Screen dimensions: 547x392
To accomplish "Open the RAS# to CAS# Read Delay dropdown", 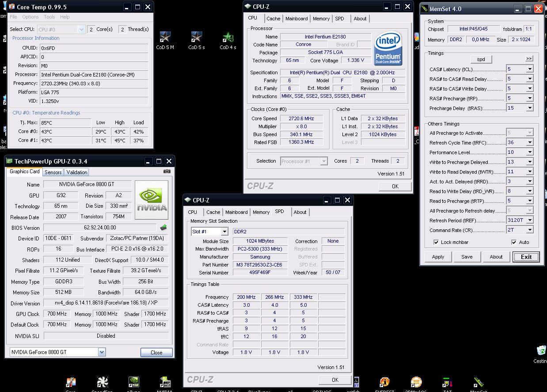I will [529, 79].
